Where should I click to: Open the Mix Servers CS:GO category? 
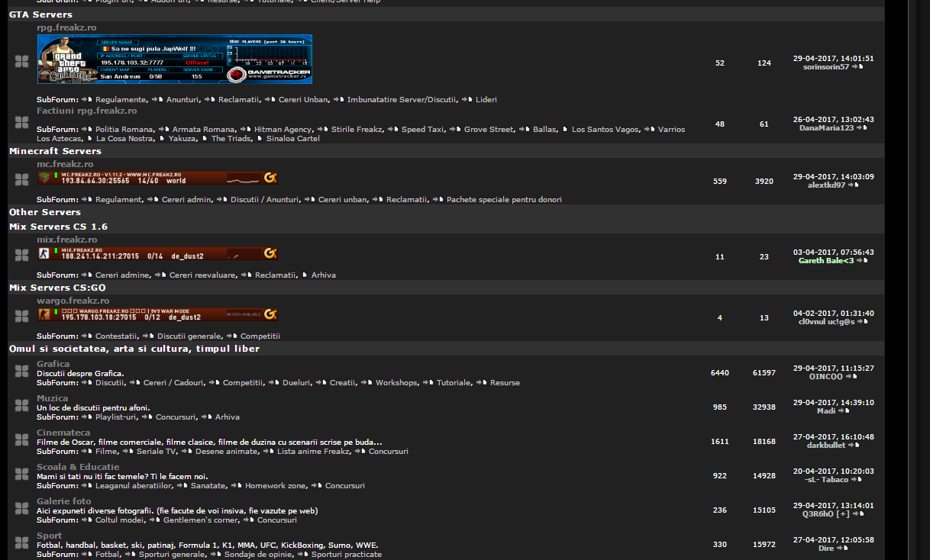tap(57, 288)
